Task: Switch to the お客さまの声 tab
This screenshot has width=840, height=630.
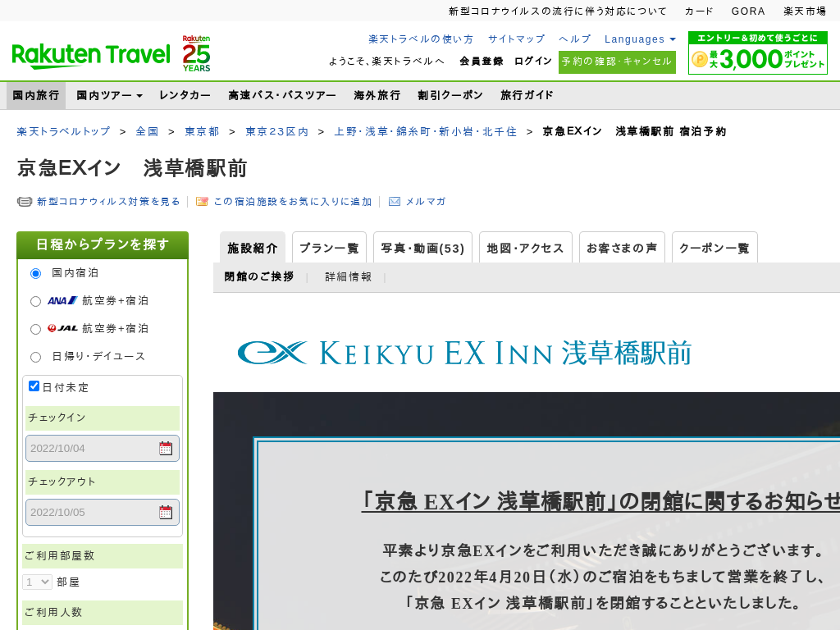Action: click(x=622, y=248)
